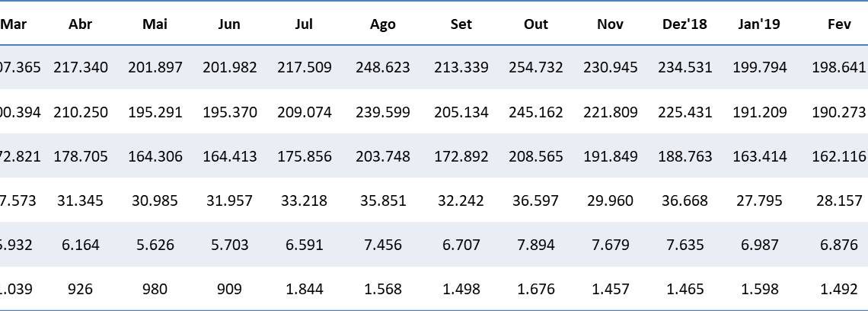The height and width of the screenshot is (311, 868).
Task: Click the 1.598 cell under Jan'19
Action: pyautogui.click(x=762, y=289)
